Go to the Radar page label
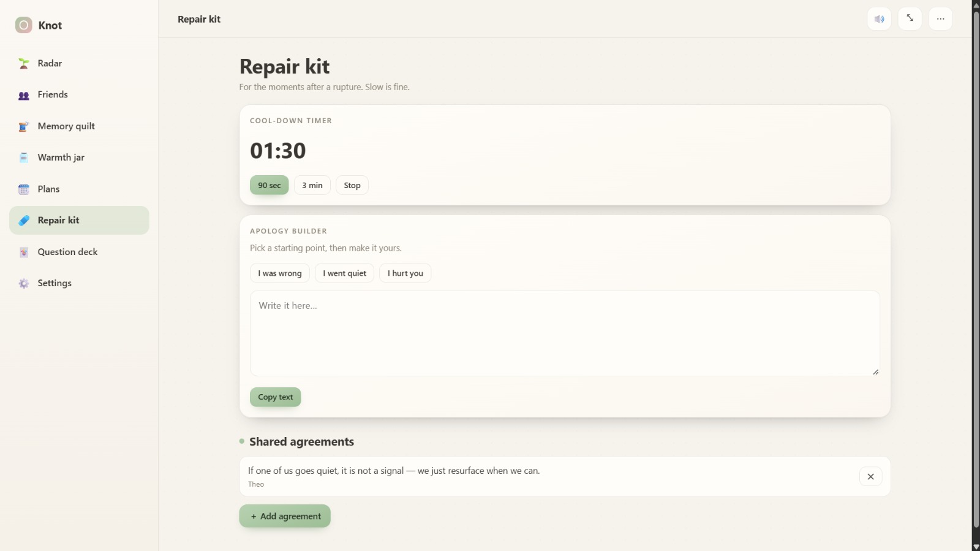 tap(50, 63)
